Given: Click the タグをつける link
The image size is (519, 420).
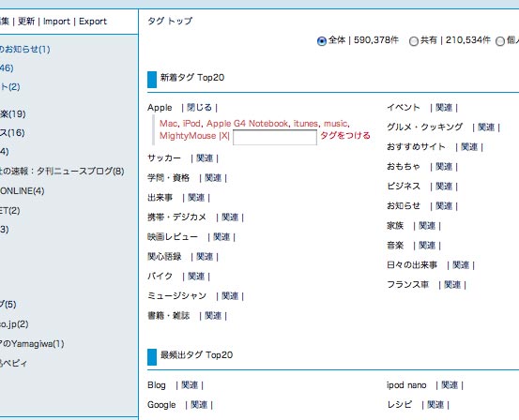Looking at the screenshot, I should click(345, 136).
